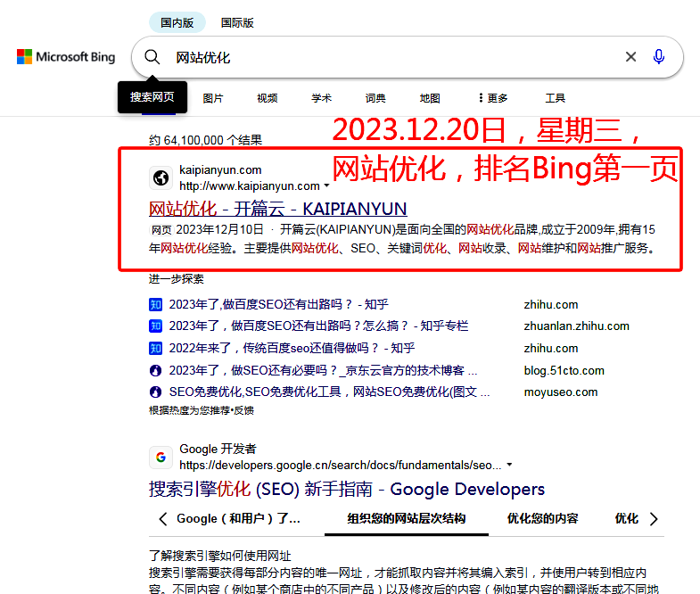The width and height of the screenshot is (700, 594).
Task: Click the Zhihu icon beside the first suggestion
Action: coord(156,304)
